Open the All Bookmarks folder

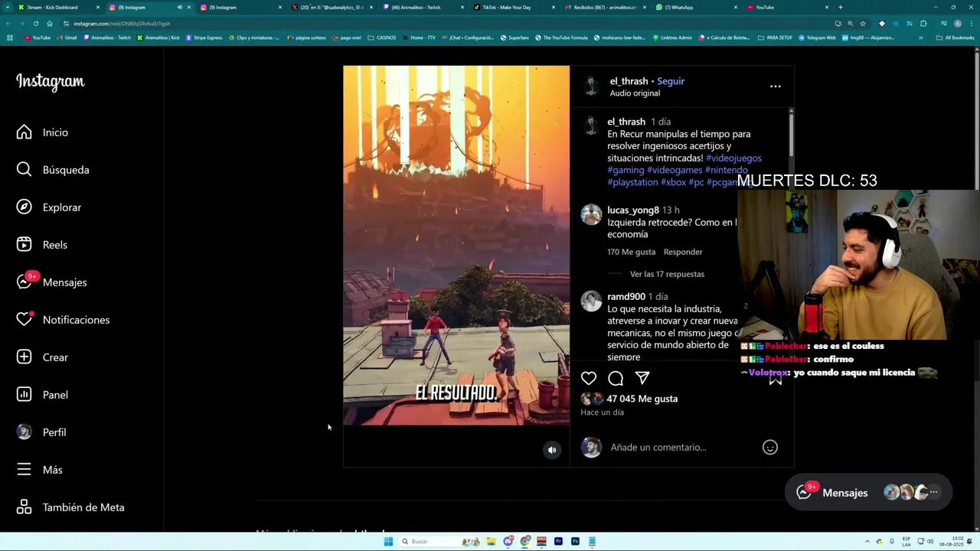(x=955, y=37)
